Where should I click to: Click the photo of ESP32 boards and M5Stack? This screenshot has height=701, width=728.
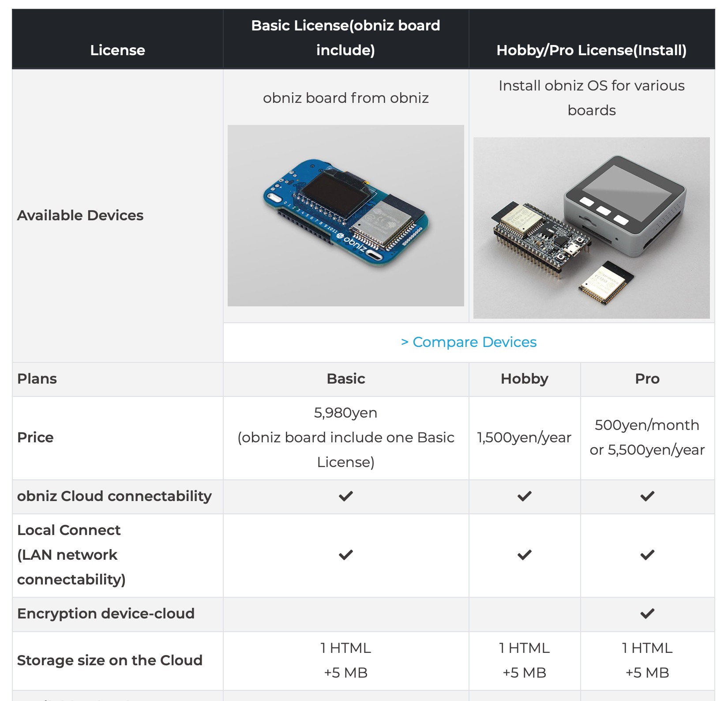coord(591,228)
